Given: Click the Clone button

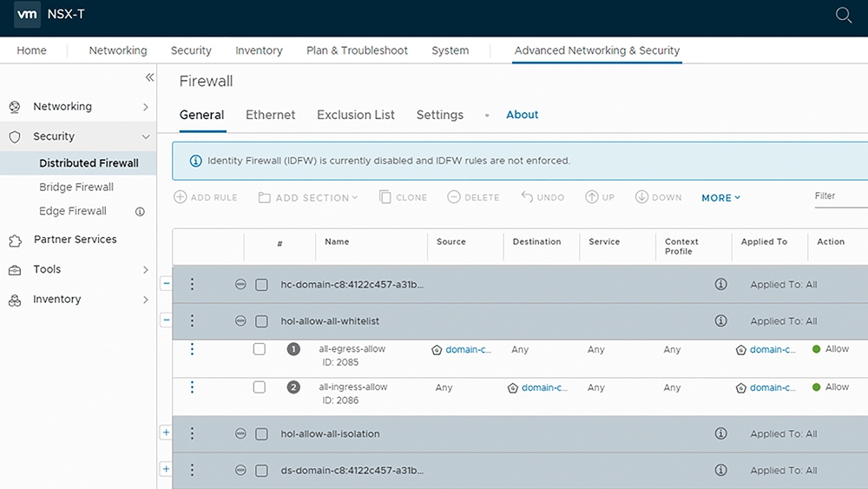Looking at the screenshot, I should click(x=403, y=197).
